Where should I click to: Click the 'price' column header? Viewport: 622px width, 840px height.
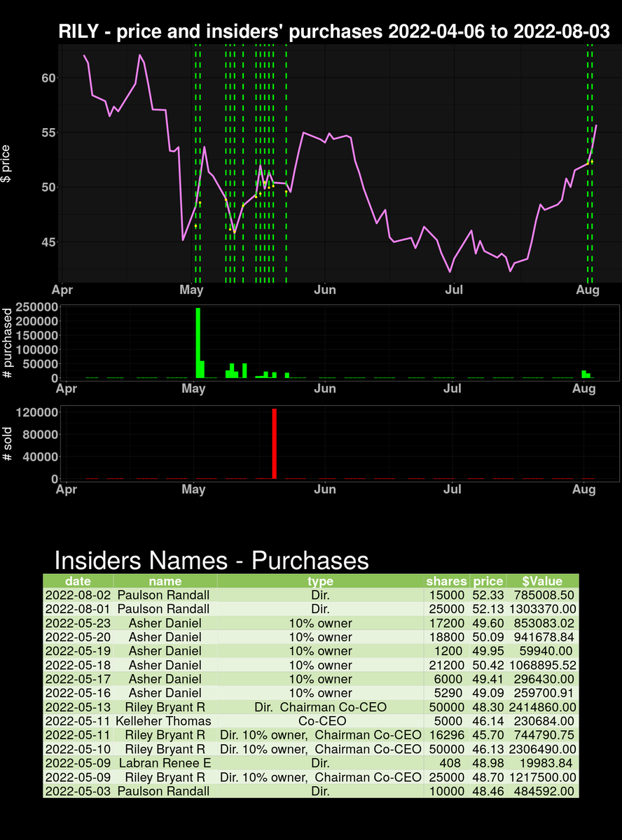[488, 581]
